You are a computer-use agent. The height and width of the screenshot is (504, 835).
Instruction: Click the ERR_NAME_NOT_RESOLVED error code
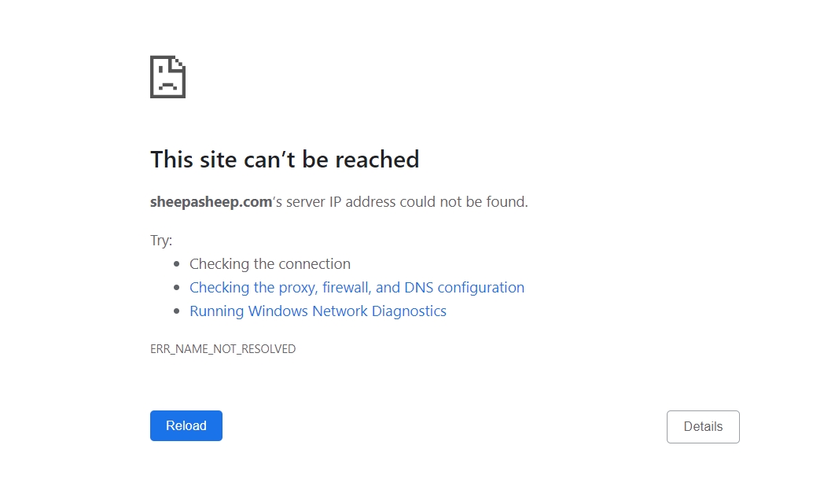point(223,349)
